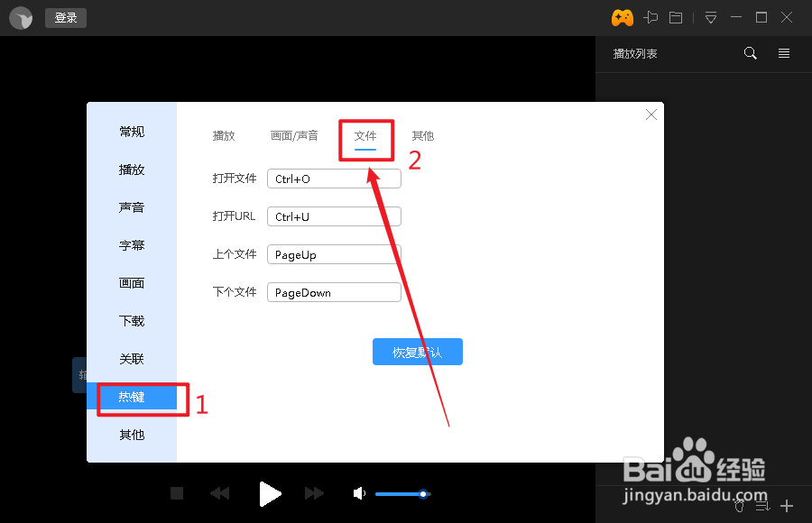The width and height of the screenshot is (812, 523).
Task: Open the main menu dropdown arrow in title bar
Action: coord(710,16)
